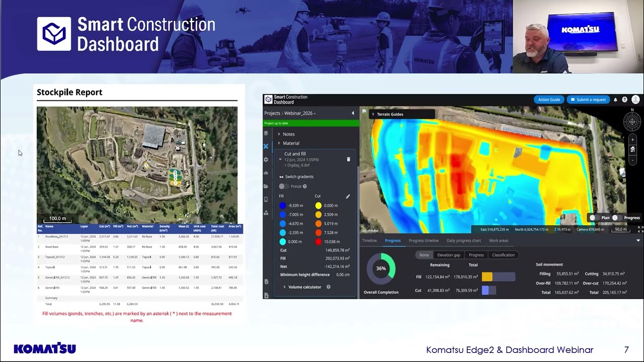Viewport: 644px width, 362px height.
Task: Open the Projects breadcrumb link
Action: (272, 113)
